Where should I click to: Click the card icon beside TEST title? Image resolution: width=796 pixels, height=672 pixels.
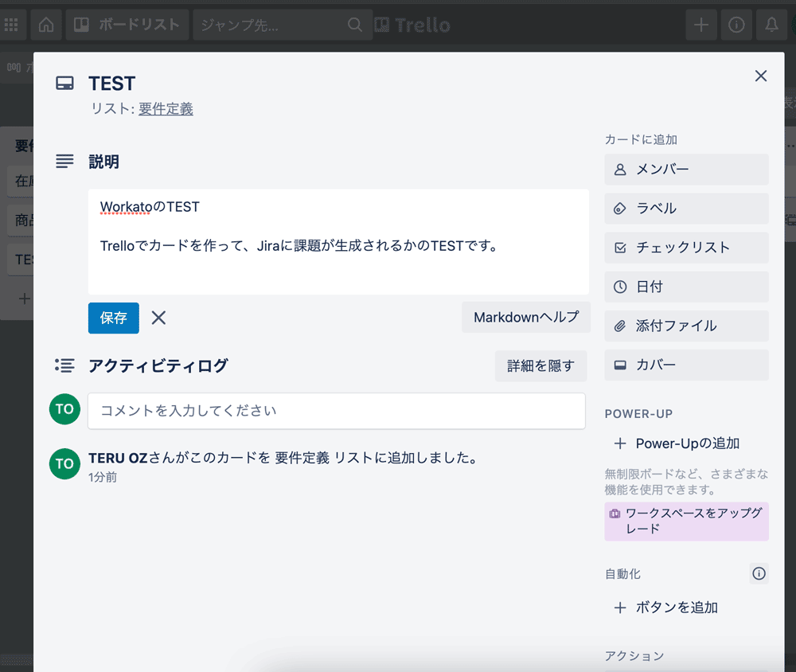click(x=64, y=84)
